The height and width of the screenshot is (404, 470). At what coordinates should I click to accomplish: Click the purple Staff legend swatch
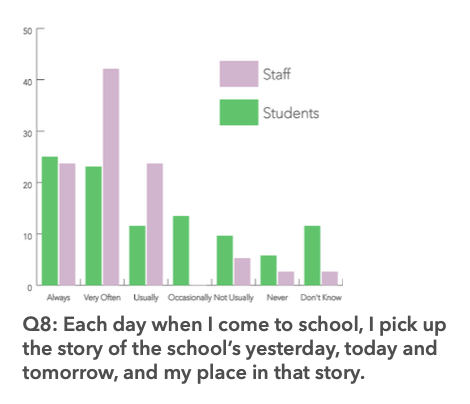point(239,74)
